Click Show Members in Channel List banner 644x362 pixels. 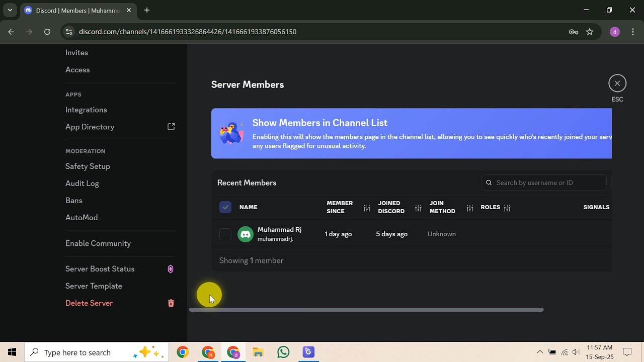(412, 134)
